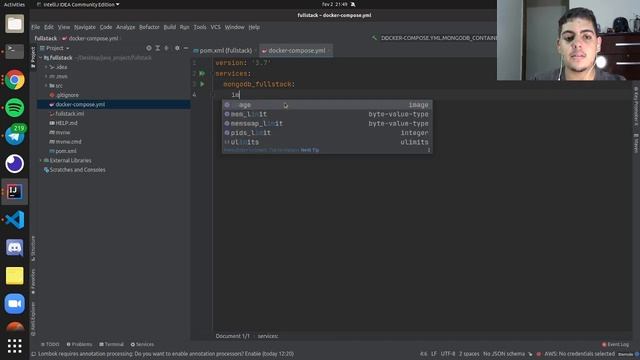Select fullstack.iml file in tree
Image resolution: width=640 pixels, height=360 pixels.
coord(69,114)
